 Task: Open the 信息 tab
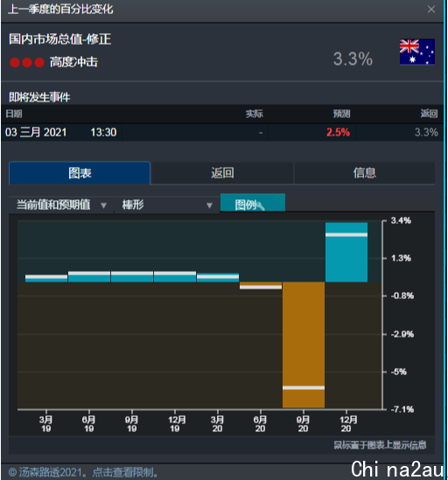[x=364, y=173]
